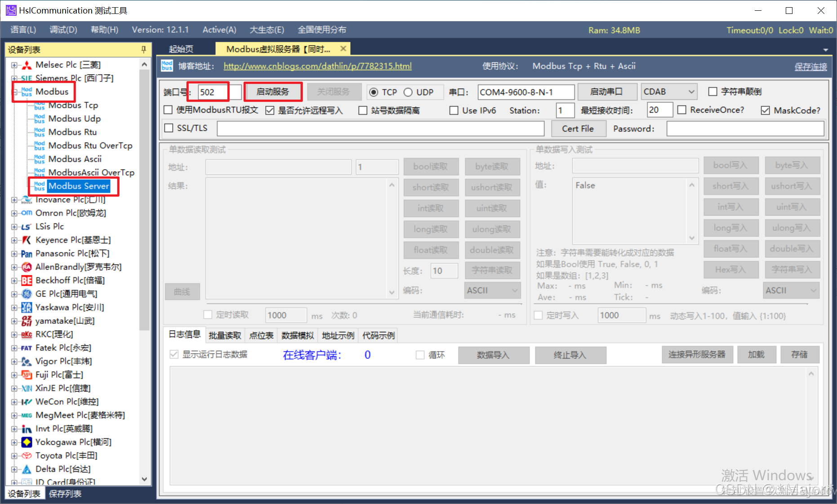Open the 帮助(H) menu

click(104, 30)
